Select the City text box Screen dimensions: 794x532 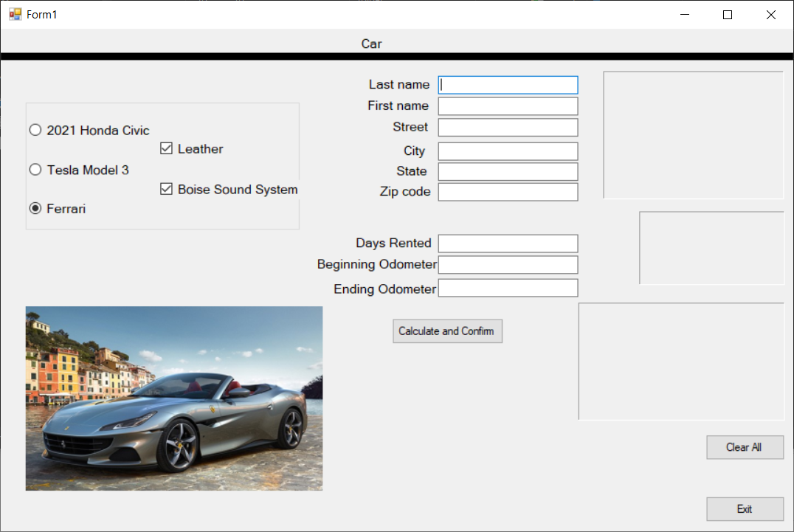click(x=508, y=151)
